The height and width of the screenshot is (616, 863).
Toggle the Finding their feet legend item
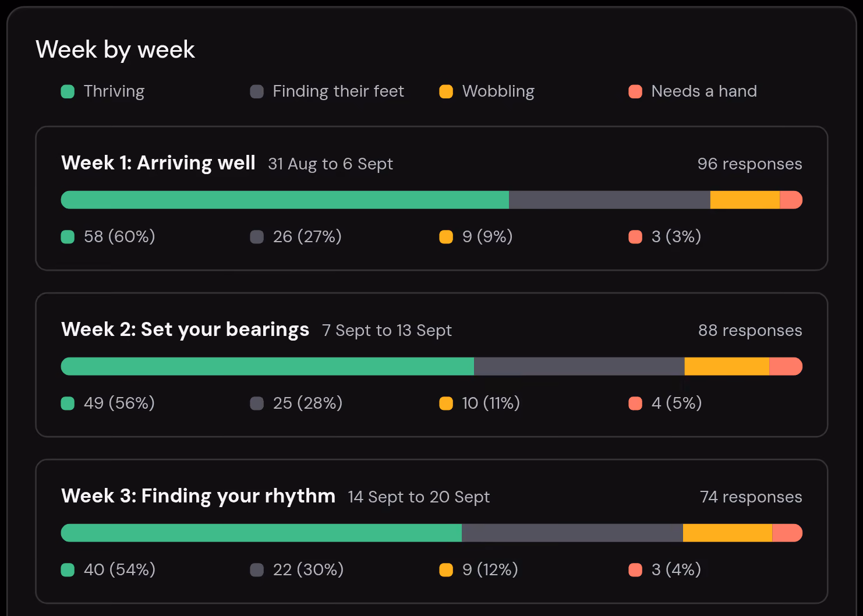pos(327,91)
